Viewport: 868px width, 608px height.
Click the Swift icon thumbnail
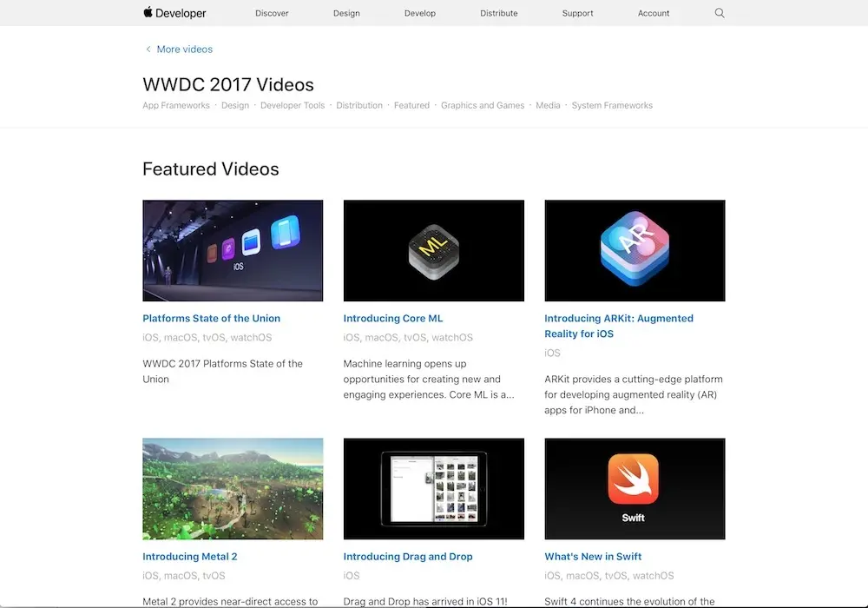[635, 488]
